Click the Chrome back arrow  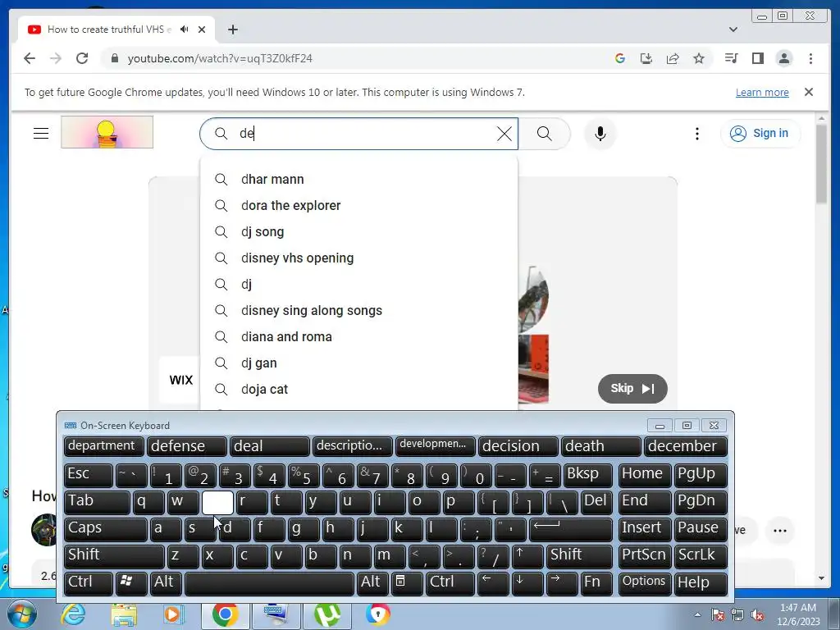pos(30,58)
